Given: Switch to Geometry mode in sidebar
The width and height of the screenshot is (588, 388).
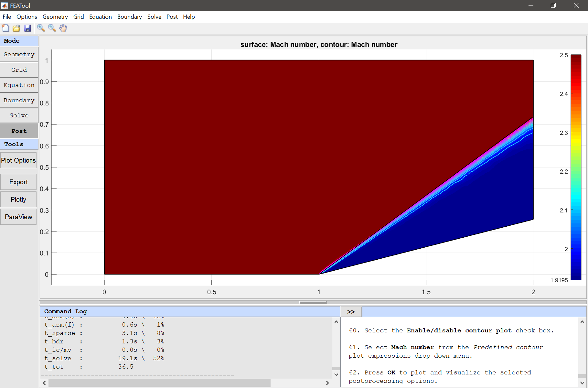Looking at the screenshot, I should coord(19,54).
